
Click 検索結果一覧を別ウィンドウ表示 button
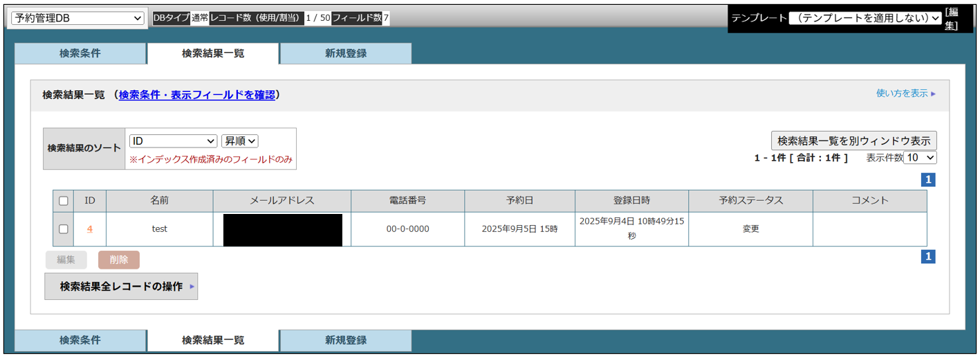[854, 141]
